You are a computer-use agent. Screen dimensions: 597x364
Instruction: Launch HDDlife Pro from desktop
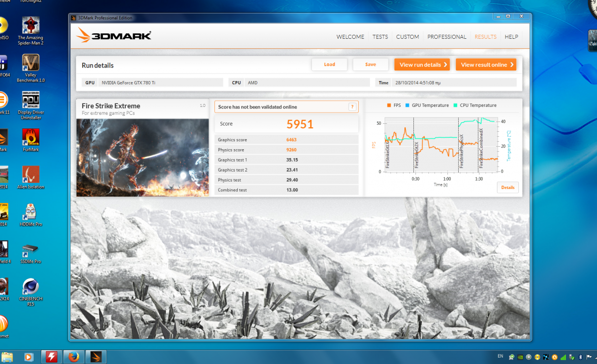pyautogui.click(x=31, y=215)
